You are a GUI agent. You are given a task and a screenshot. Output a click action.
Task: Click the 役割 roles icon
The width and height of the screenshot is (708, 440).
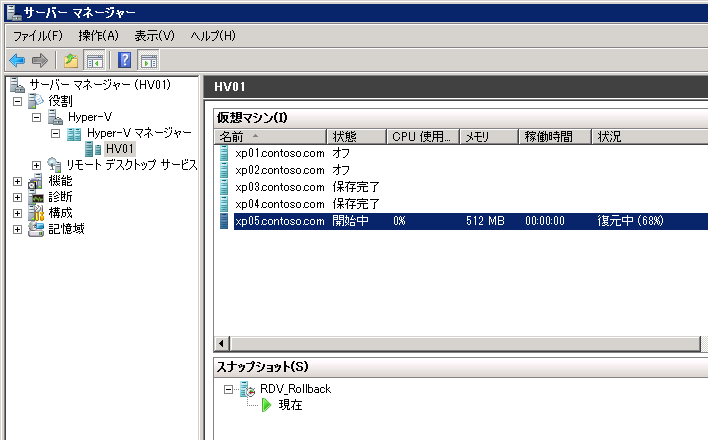tap(36, 101)
